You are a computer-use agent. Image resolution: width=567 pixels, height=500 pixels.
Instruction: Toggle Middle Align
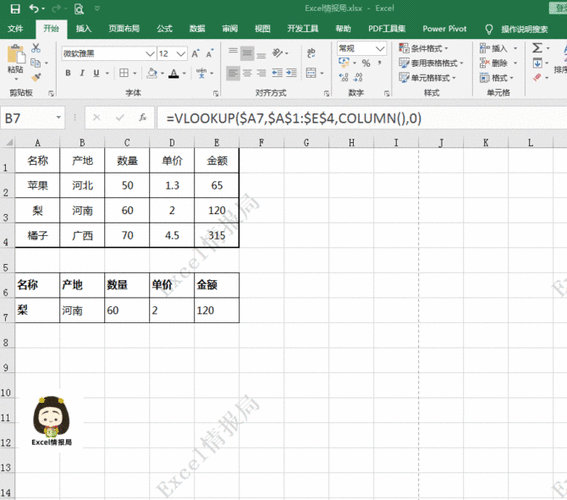point(247,53)
